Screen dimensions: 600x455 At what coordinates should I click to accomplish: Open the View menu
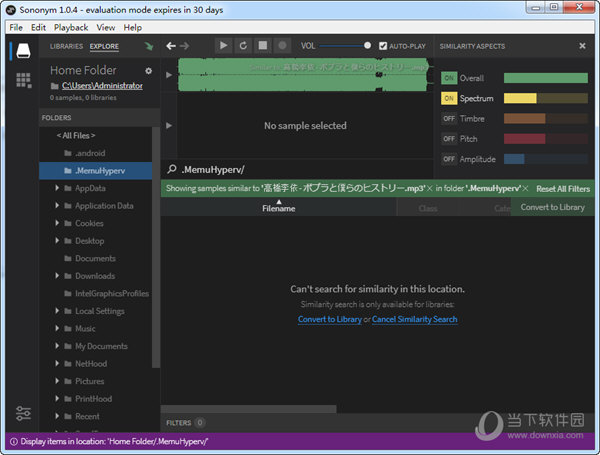106,28
